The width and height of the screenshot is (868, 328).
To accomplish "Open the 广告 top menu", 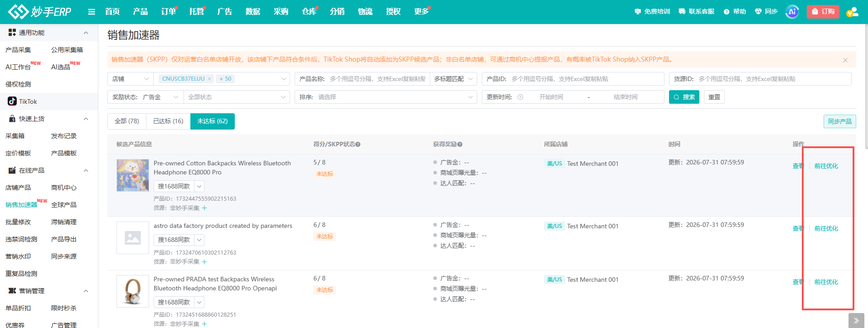I will [x=225, y=12].
